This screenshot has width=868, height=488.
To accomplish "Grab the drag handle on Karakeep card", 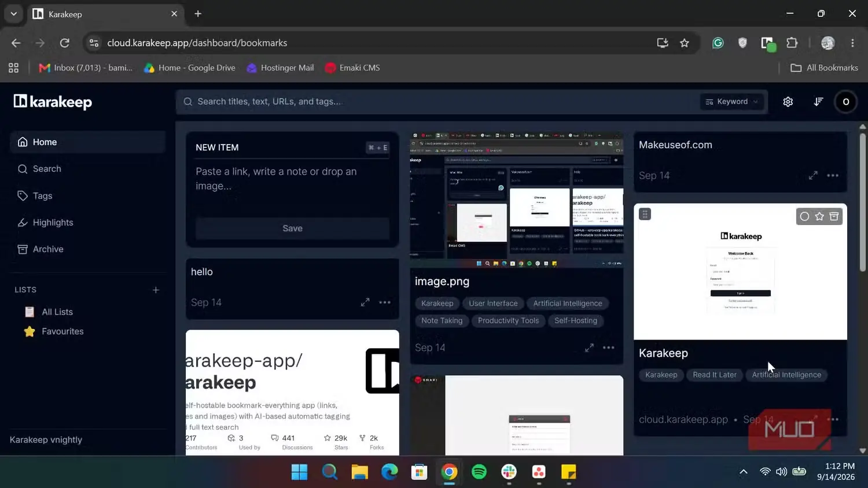I will (x=645, y=214).
